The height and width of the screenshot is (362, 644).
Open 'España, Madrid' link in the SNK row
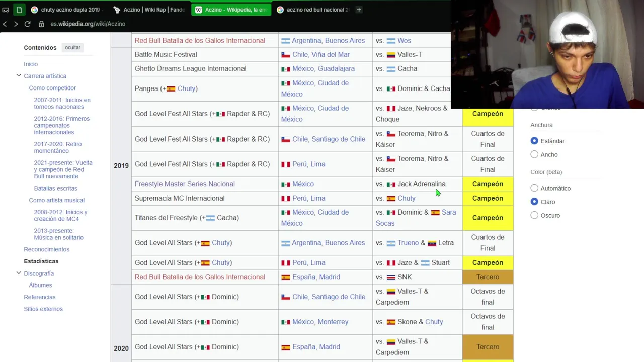click(316, 277)
